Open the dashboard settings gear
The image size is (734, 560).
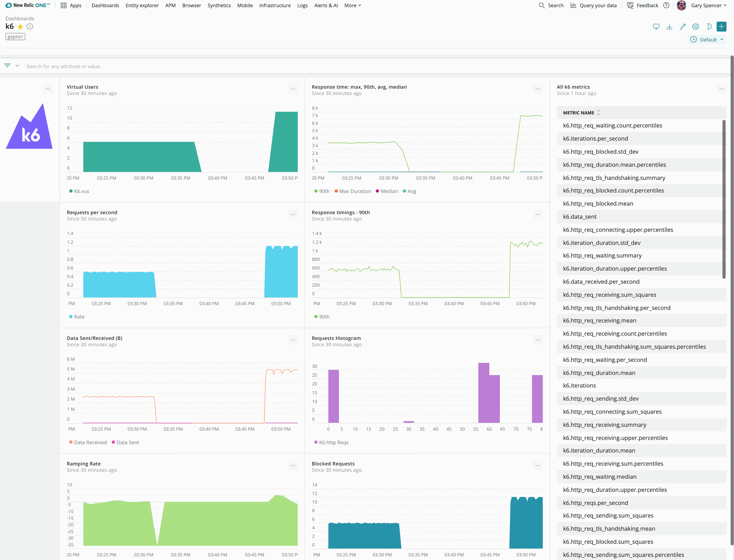(x=695, y=26)
